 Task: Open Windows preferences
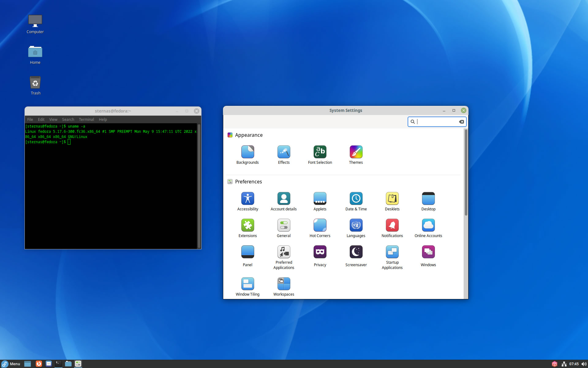click(428, 256)
